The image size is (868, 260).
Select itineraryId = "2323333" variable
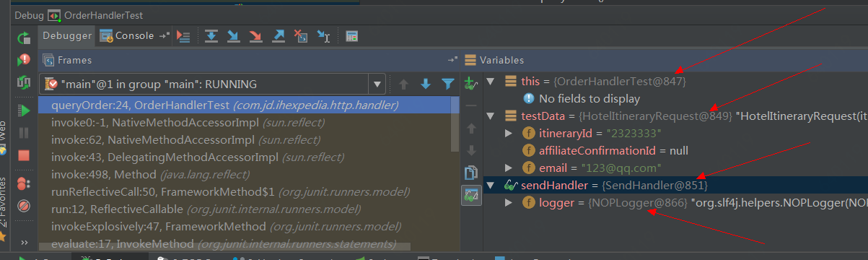pyautogui.click(x=675, y=134)
